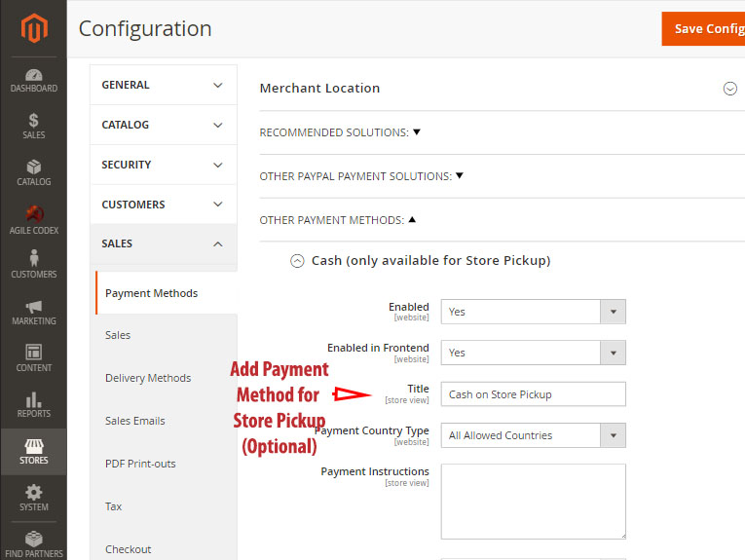Screen dimensions: 745x560
Task: Open the Catalog box icon
Action: [33, 173]
